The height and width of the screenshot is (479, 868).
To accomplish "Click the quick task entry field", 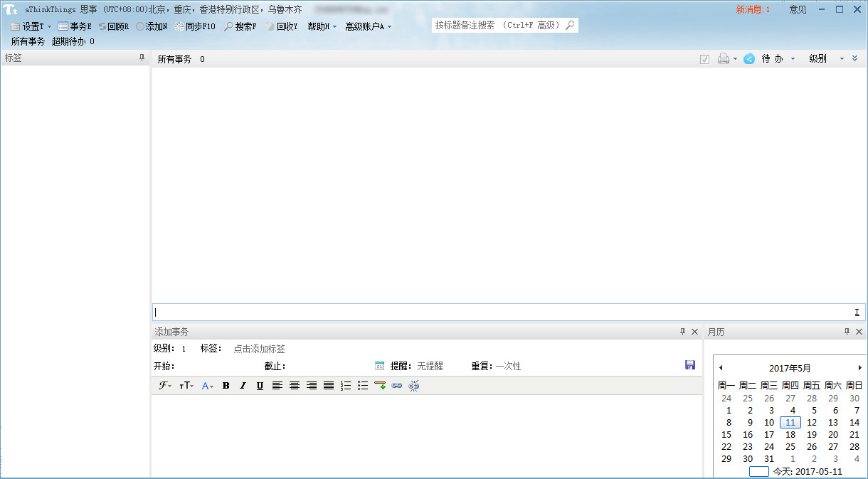I will pos(509,312).
